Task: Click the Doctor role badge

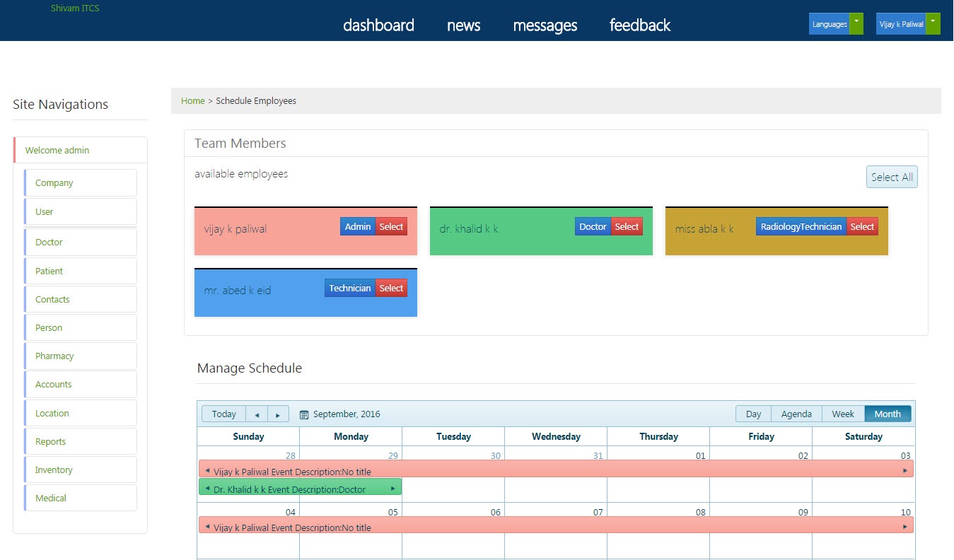Action: point(593,227)
